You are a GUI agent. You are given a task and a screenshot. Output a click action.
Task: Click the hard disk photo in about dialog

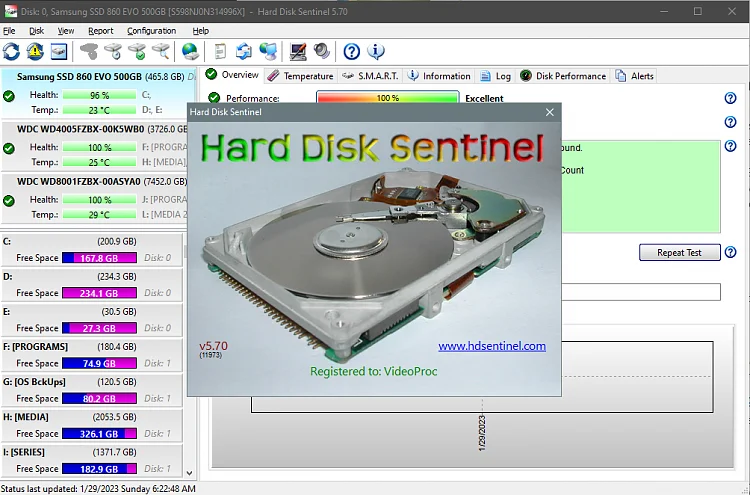pos(373,265)
